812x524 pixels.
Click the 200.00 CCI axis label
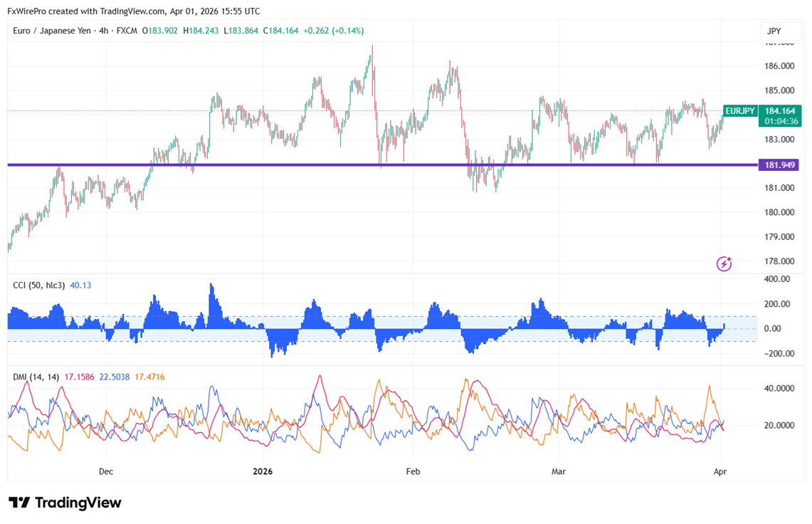pos(777,304)
